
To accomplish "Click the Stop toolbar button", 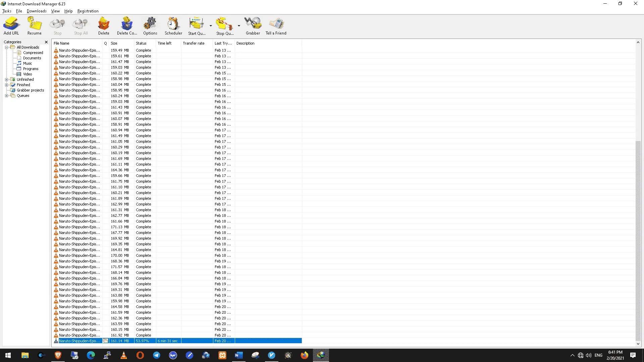I will coord(57,26).
